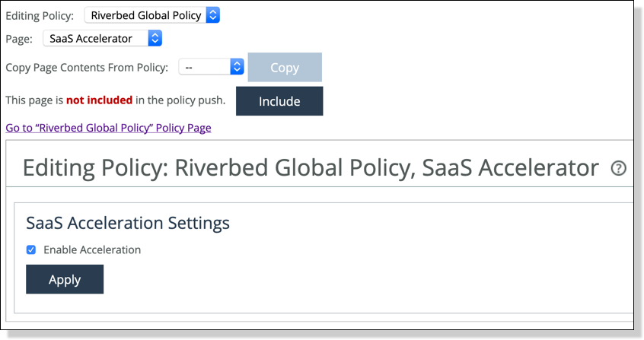Open the help question mark icon
The image size is (644, 340).
tap(619, 168)
